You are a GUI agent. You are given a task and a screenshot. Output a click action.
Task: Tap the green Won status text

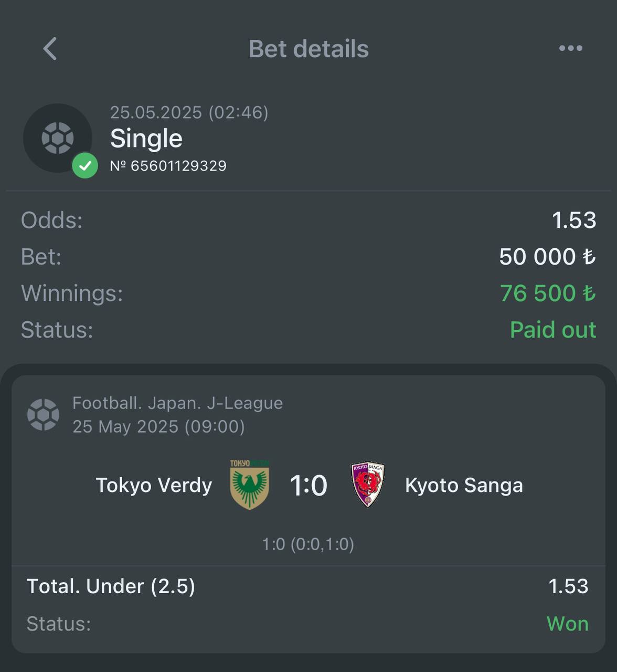pyautogui.click(x=568, y=624)
